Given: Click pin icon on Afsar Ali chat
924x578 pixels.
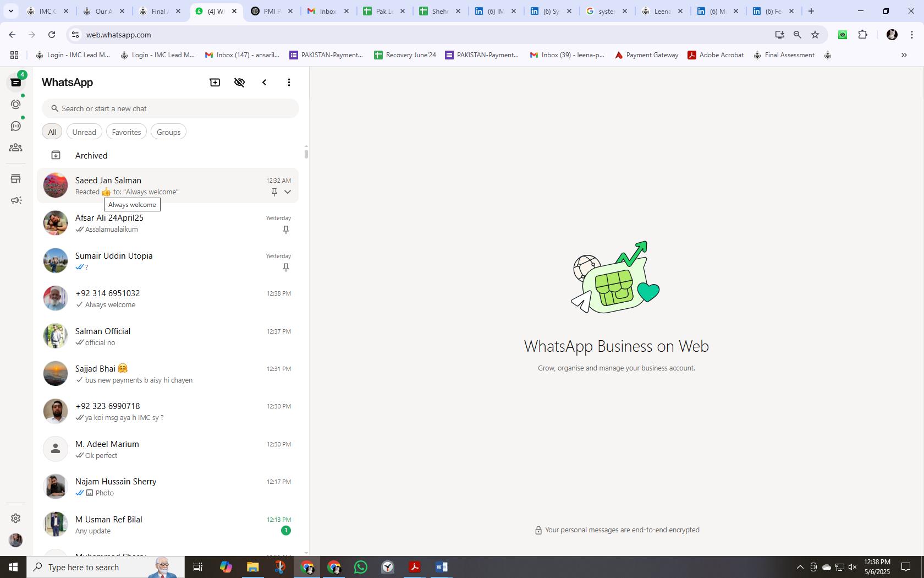Looking at the screenshot, I should coord(285,230).
